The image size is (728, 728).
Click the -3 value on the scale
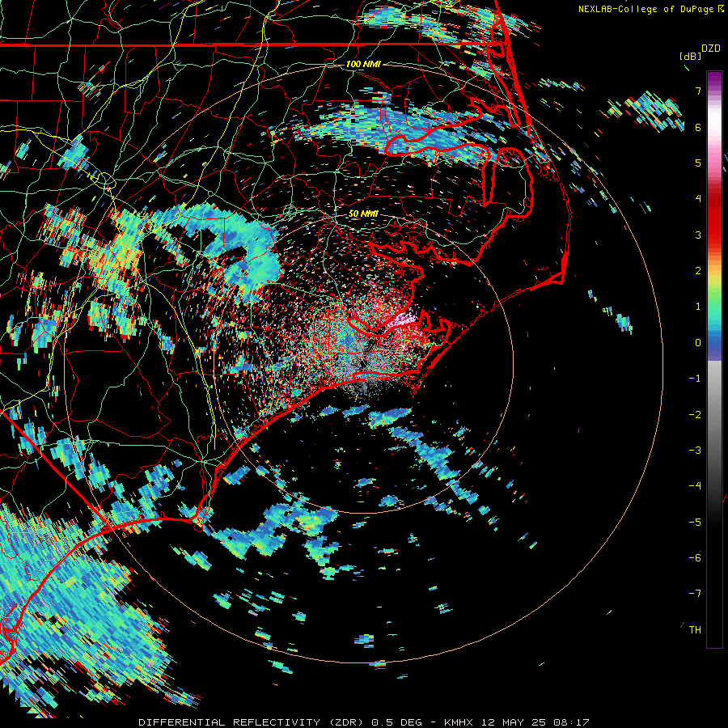coord(695,451)
